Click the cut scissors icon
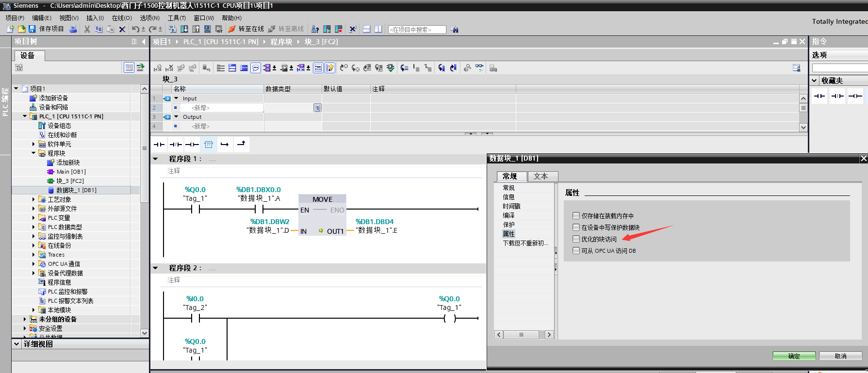 click(x=87, y=29)
